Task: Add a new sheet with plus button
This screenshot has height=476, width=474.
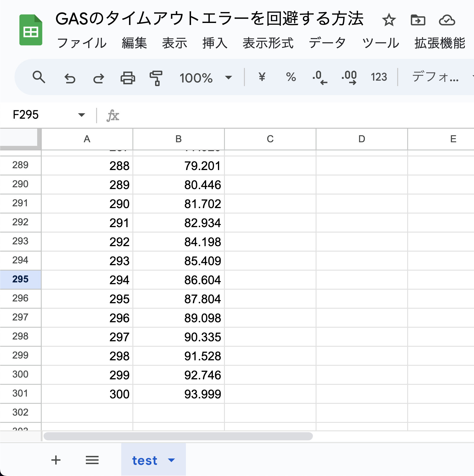Action: click(56, 460)
